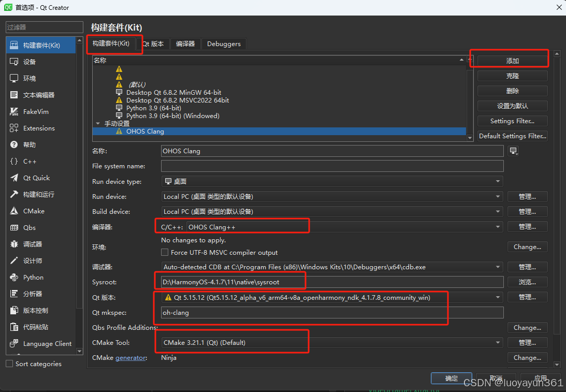Click the settings pane scrollbar up arrow
Viewport: 566px width, 392px height.
point(557,54)
